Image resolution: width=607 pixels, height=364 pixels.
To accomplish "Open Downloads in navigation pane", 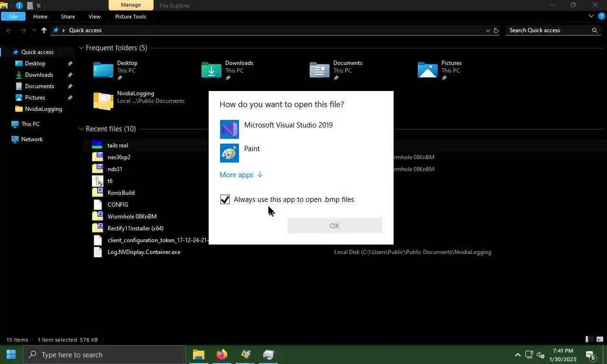I will (x=39, y=75).
